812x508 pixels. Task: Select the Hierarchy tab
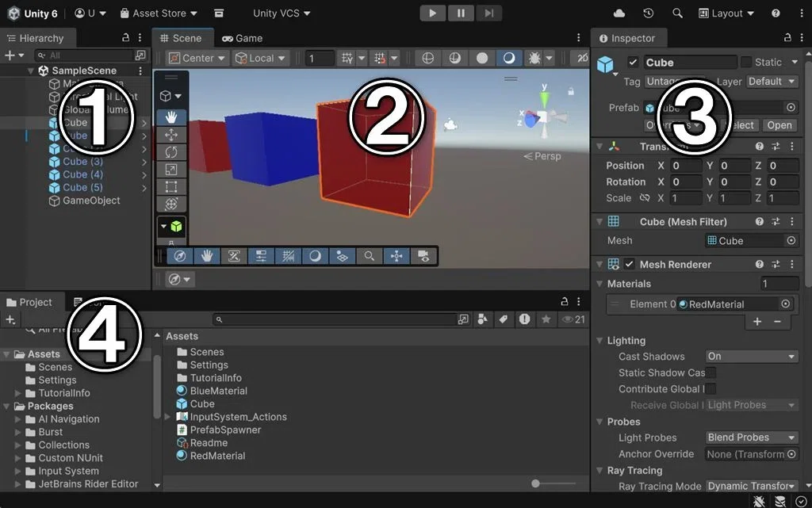[x=36, y=38]
